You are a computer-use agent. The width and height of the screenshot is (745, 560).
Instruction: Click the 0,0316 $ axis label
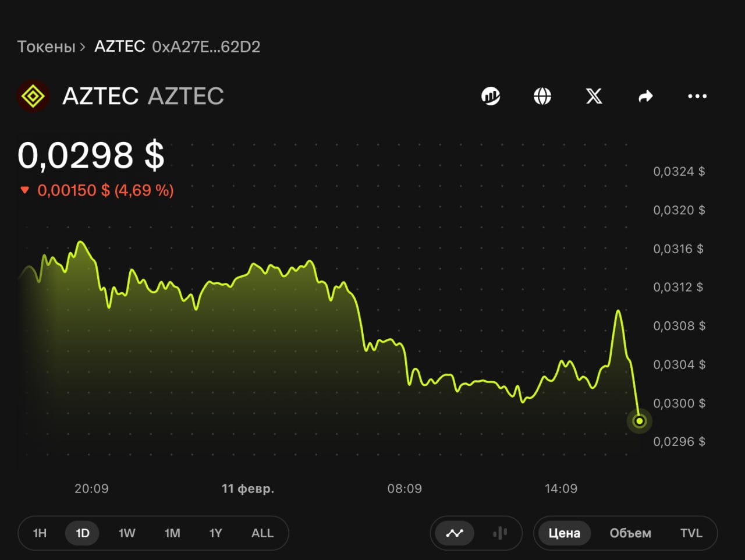pos(679,249)
